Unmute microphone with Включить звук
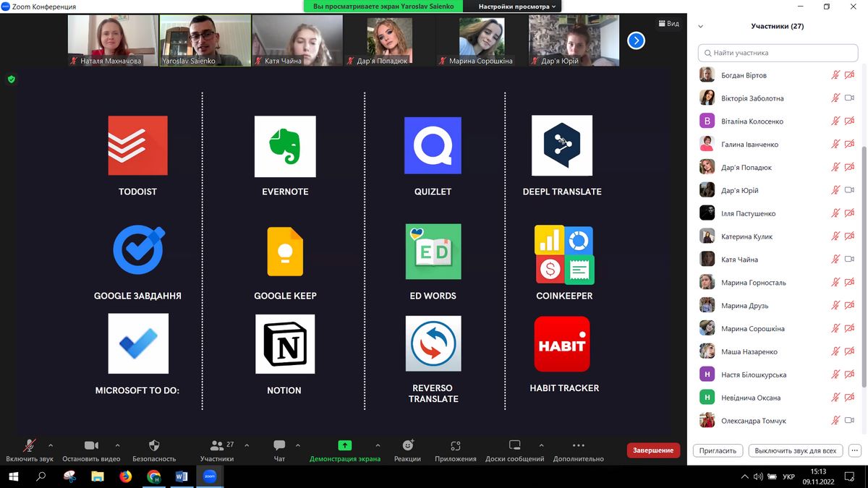 point(30,445)
